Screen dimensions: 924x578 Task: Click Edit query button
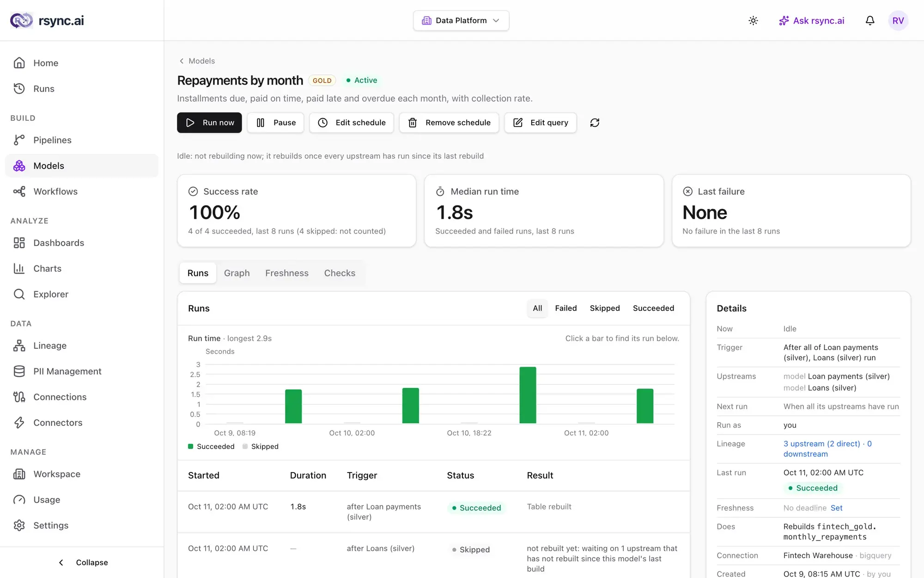[541, 123]
